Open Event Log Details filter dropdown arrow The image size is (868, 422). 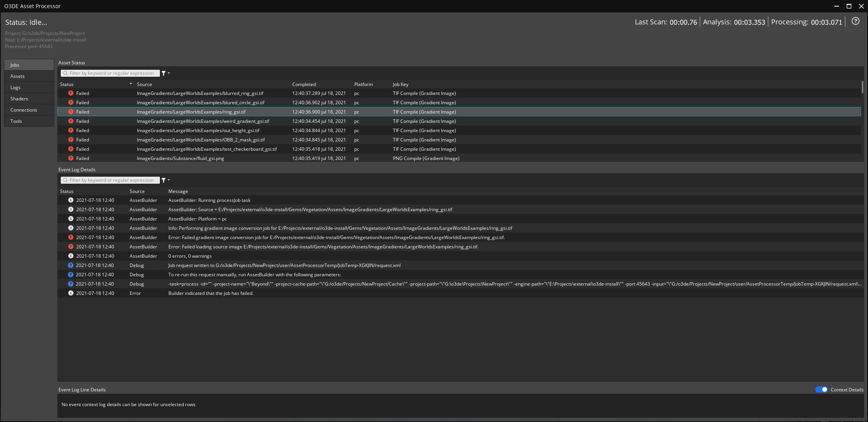(169, 180)
